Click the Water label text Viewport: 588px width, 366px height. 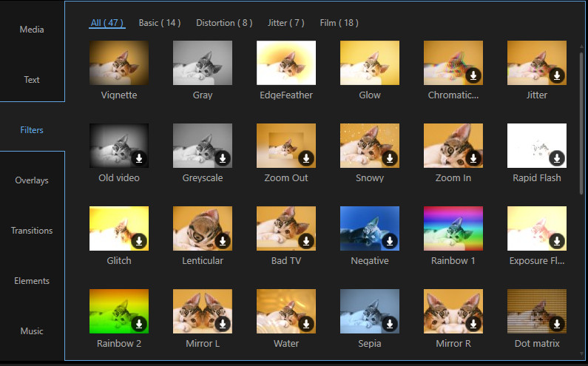[x=286, y=344]
